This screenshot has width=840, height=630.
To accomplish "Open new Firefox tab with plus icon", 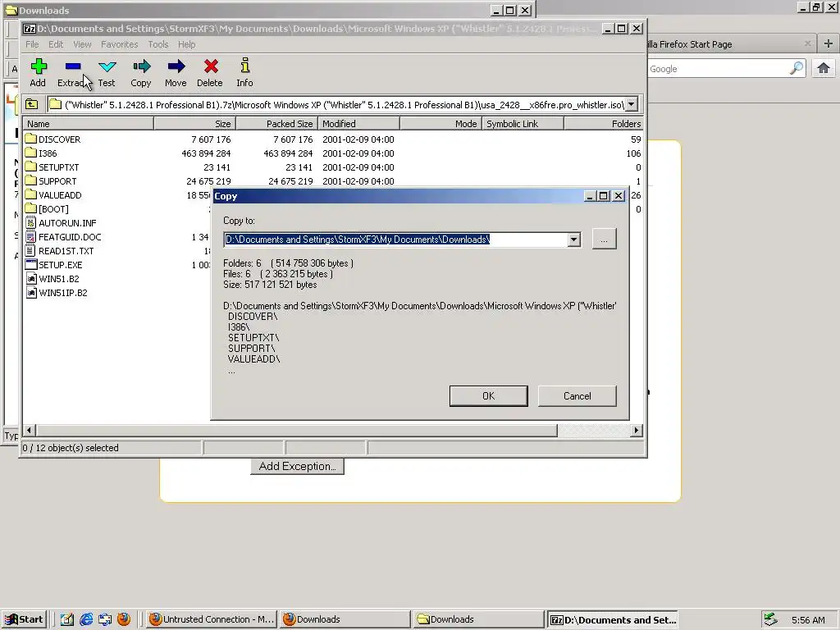I will (829, 44).
